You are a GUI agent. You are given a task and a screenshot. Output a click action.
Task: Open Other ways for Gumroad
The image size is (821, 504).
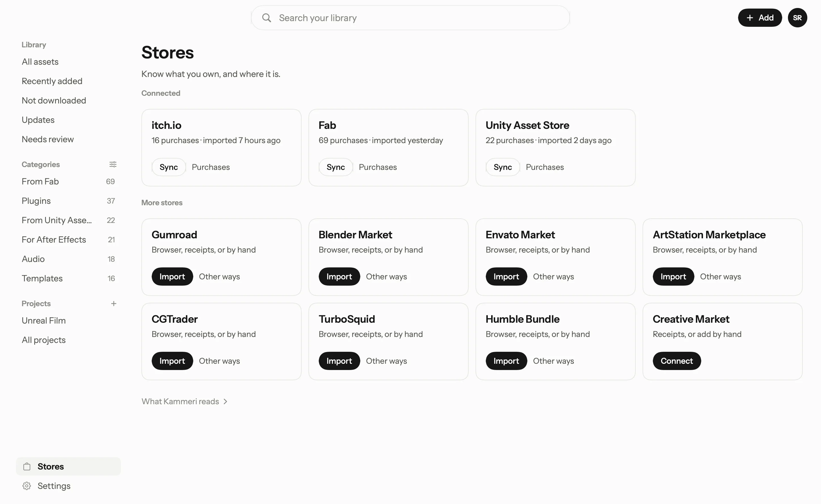(219, 276)
